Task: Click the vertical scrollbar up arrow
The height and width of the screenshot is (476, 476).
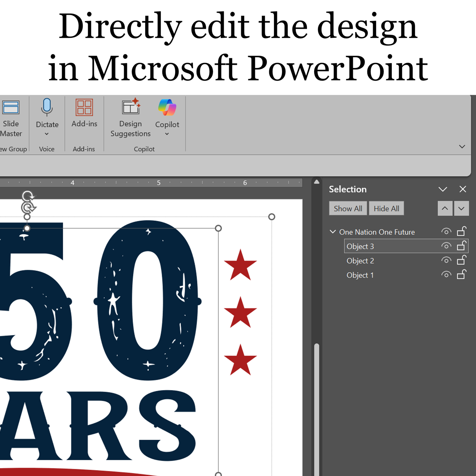Action: pyautogui.click(x=317, y=182)
